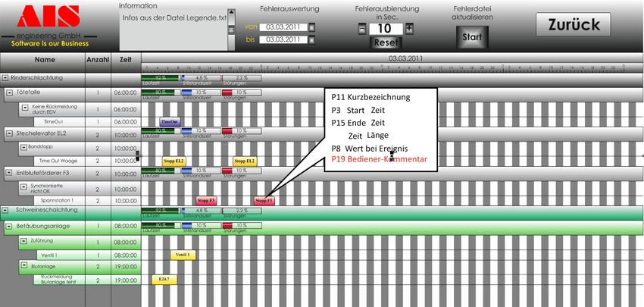Viewport: 644px width, 307px height.
Task: Collapse the Tötefalle node
Action: tap(11, 92)
